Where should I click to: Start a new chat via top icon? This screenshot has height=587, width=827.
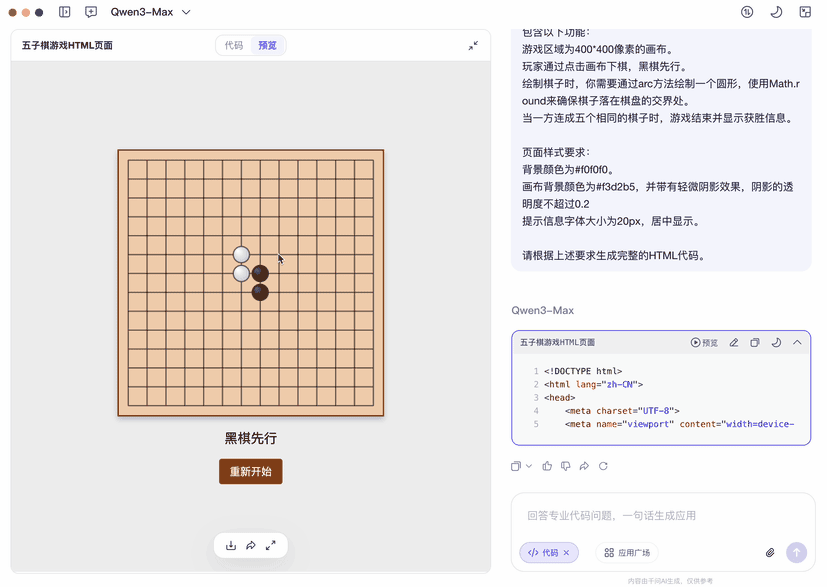[x=91, y=12]
